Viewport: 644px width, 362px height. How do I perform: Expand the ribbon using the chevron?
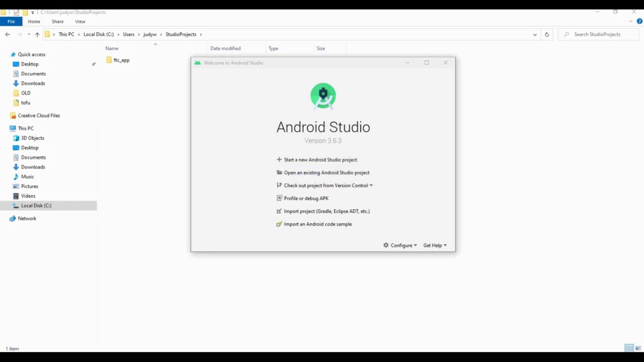click(631, 22)
